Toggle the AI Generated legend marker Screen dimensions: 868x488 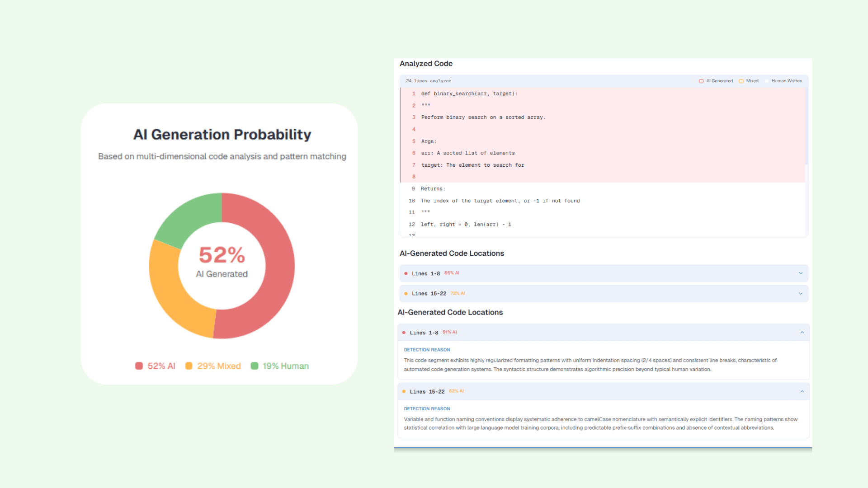pyautogui.click(x=701, y=81)
